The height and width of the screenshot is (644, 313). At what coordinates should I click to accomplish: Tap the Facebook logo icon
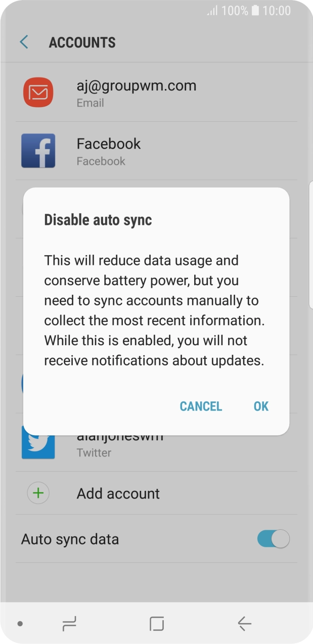pyautogui.click(x=38, y=151)
